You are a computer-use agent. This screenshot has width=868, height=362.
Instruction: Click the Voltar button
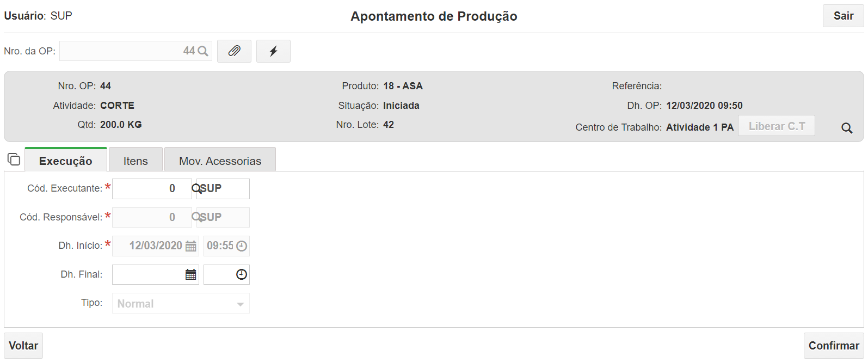click(23, 346)
